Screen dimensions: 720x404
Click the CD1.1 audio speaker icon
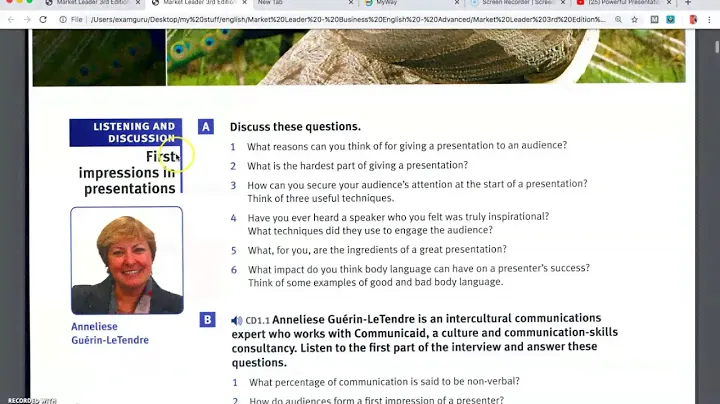237,320
